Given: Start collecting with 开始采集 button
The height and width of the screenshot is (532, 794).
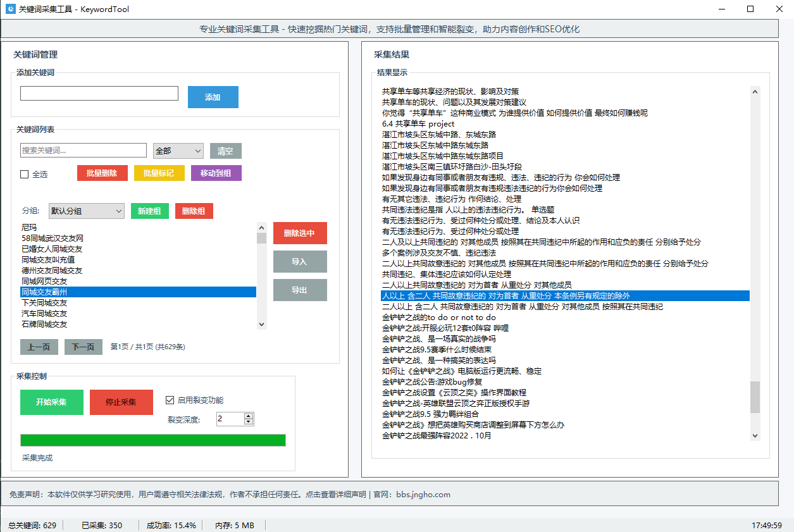Looking at the screenshot, I should (x=51, y=402).
